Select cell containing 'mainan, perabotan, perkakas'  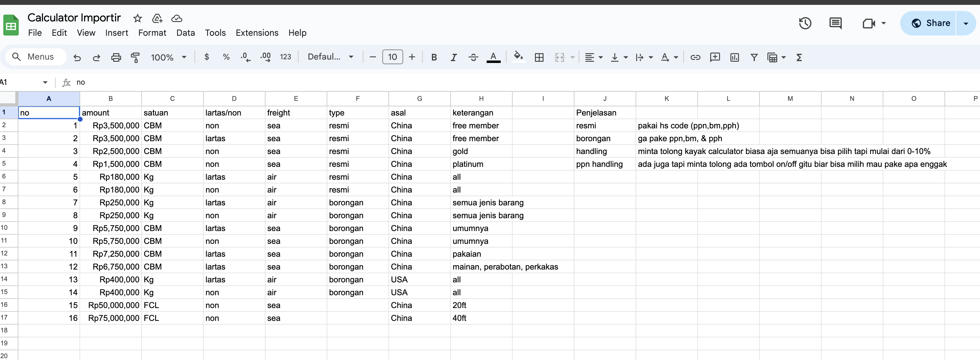point(481,267)
